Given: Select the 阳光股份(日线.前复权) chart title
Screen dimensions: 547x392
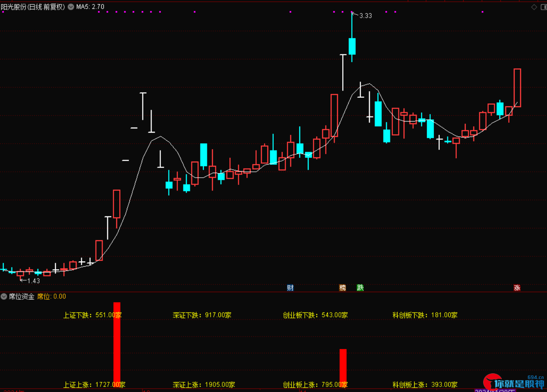Looking at the screenshot, I should (x=33, y=7).
